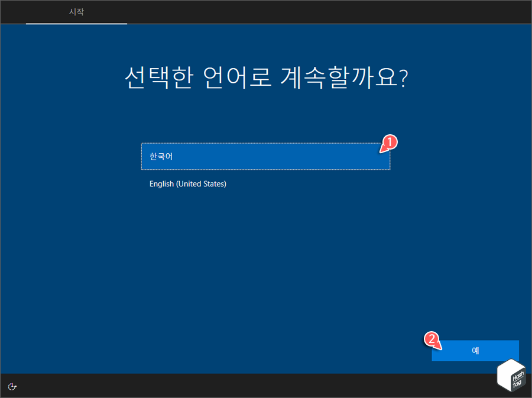Click the accessibility icon in the bottom bar
Image resolution: width=532 pixels, height=398 pixels.
[x=12, y=386]
